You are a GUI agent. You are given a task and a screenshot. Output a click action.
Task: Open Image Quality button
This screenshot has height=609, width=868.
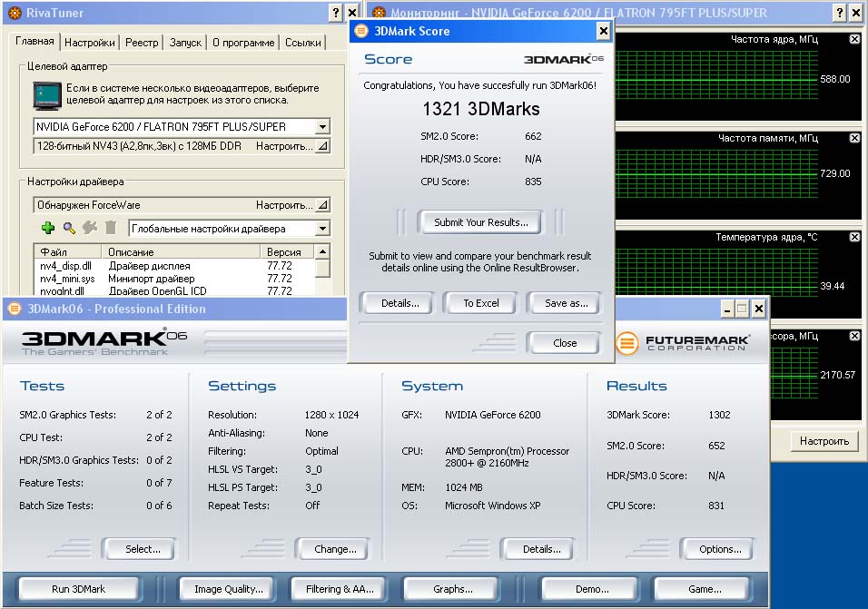(x=229, y=589)
